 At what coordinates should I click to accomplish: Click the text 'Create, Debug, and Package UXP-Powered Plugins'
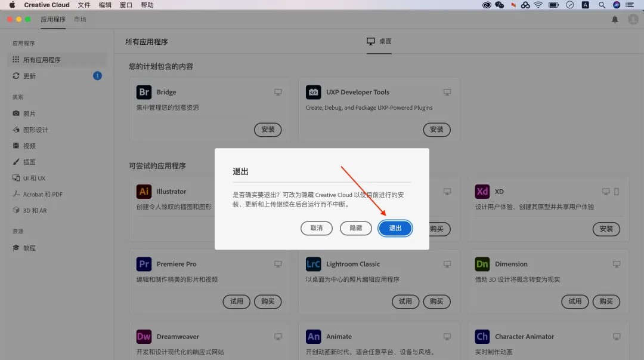click(369, 108)
